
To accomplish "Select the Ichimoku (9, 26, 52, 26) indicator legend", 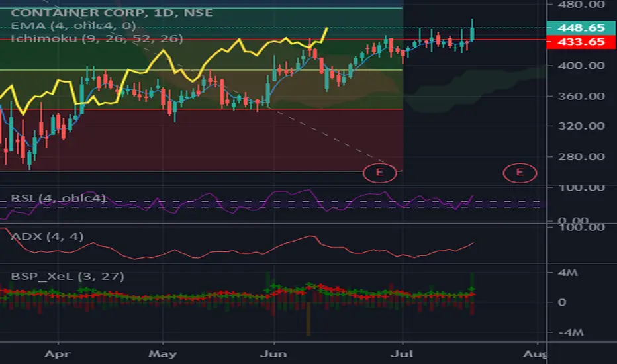I will tap(97, 39).
